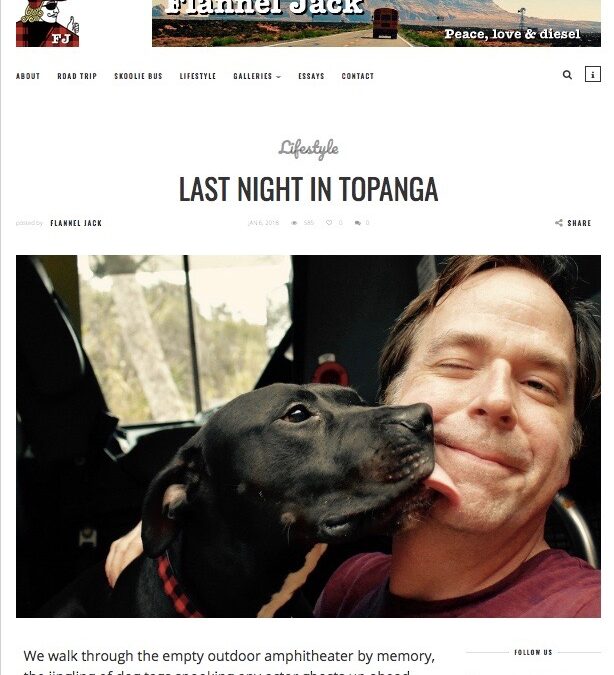The height and width of the screenshot is (675, 614).
Task: Click the comments bubble icon
Action: coord(357,223)
